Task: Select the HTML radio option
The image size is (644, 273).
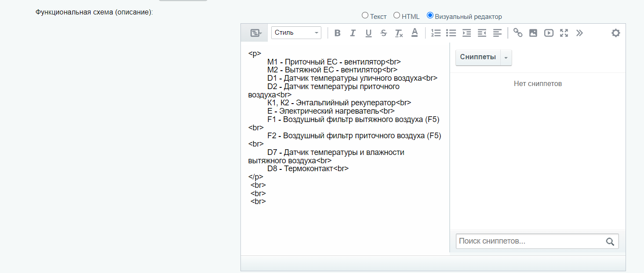Action: [397, 15]
